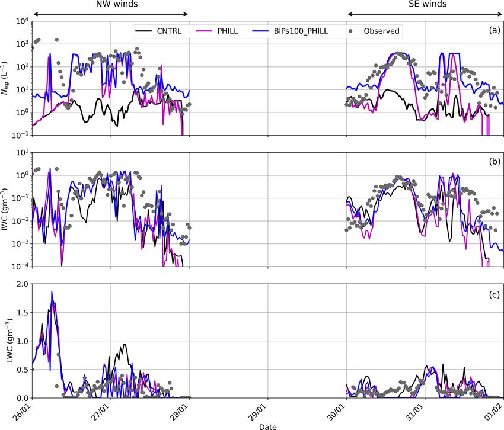Click the black CNTRL legend line sample
Viewport: 504px width, 430px height.
pos(143,31)
